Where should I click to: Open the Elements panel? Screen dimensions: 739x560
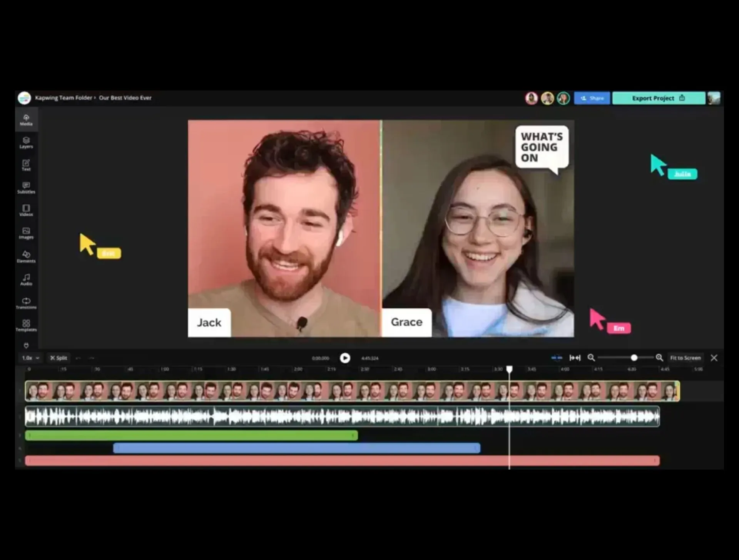click(26, 257)
